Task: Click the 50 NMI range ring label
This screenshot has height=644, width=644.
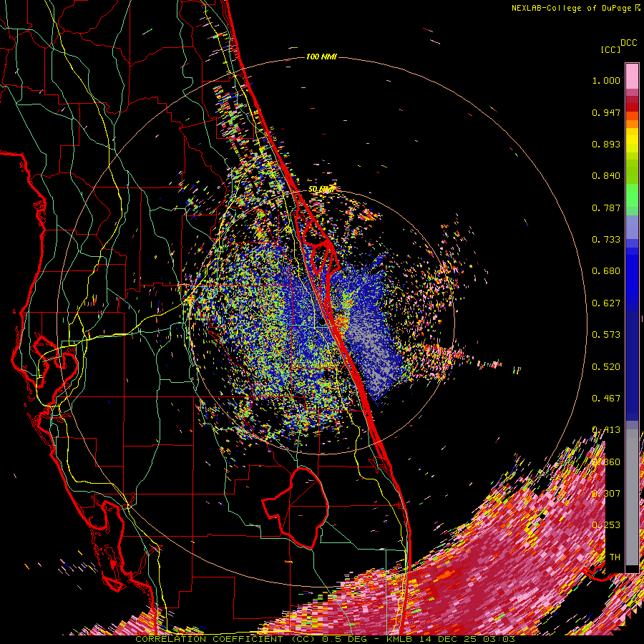Action: pyautogui.click(x=321, y=189)
